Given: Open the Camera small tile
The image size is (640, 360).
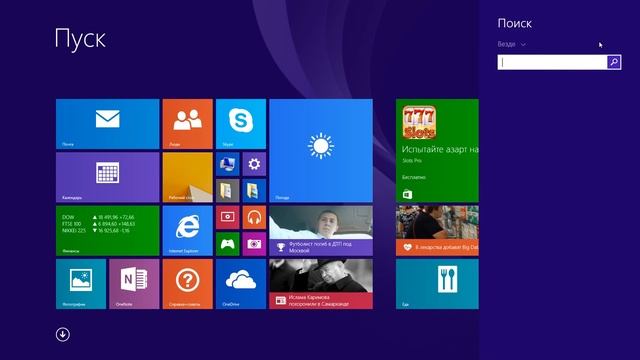Looking at the screenshot, I should (x=254, y=244).
